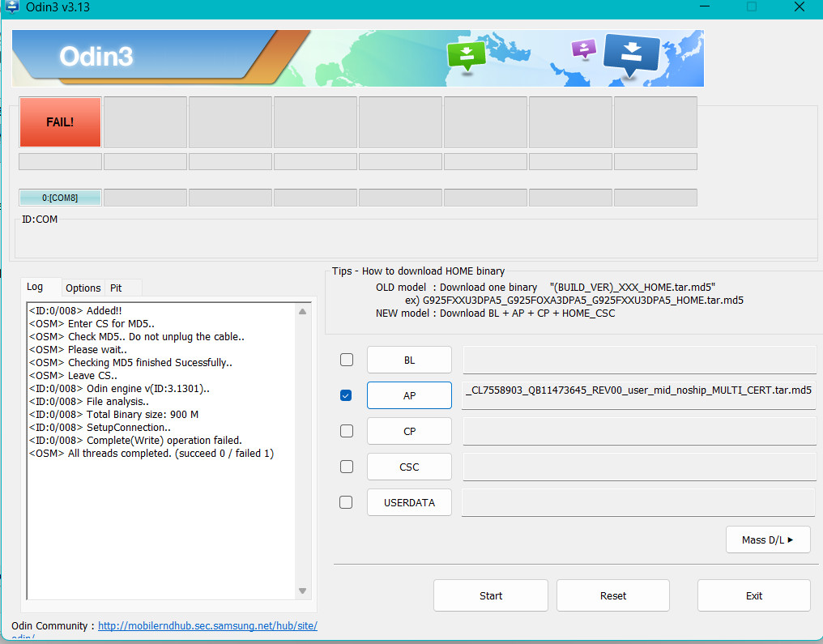Enable the BL file checkbox
The height and width of the screenshot is (644, 823).
(x=347, y=360)
